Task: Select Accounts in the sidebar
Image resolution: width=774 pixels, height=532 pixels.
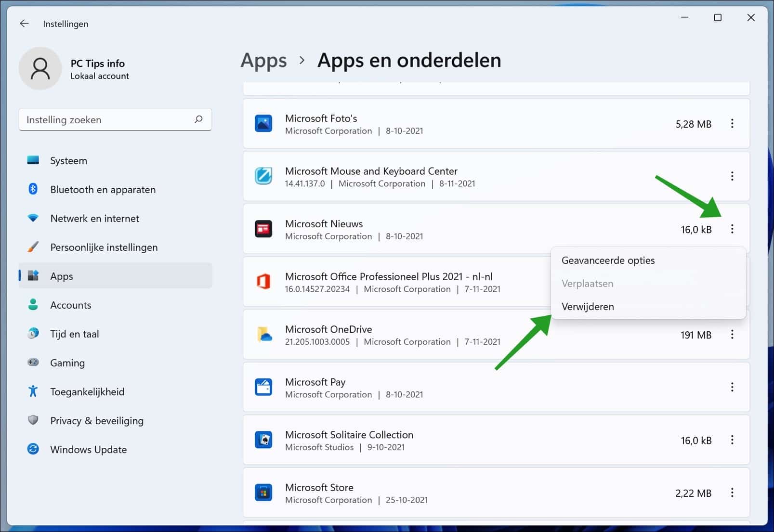Action: [x=115, y=305]
